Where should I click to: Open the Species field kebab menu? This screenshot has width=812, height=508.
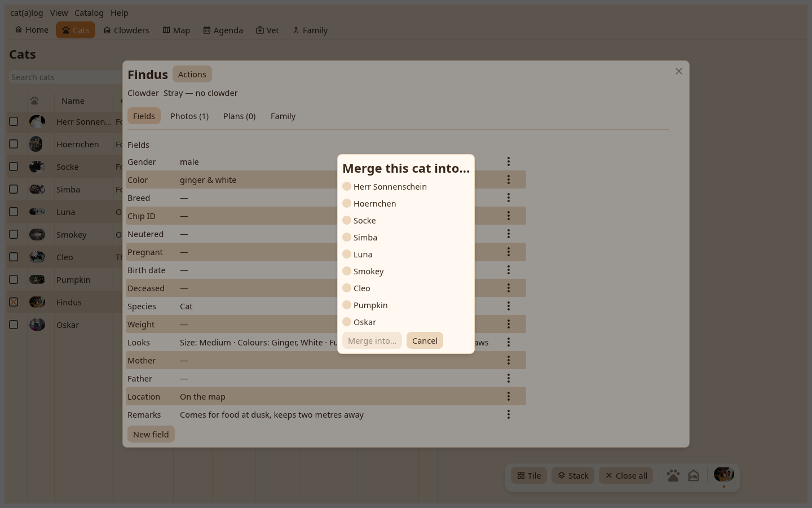pos(508,306)
